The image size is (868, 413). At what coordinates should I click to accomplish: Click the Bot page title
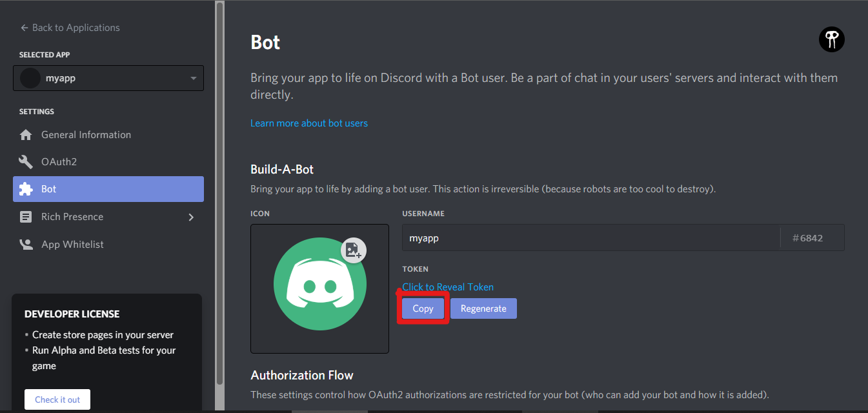265,43
